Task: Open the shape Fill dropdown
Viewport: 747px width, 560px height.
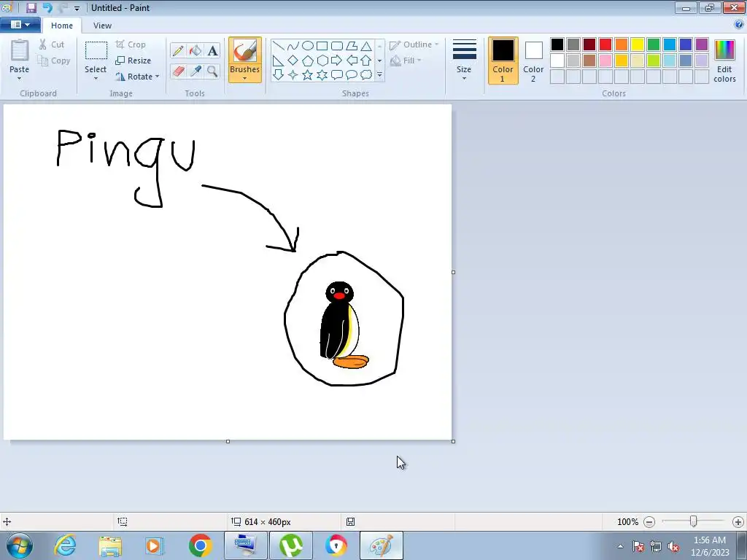Action: point(406,61)
